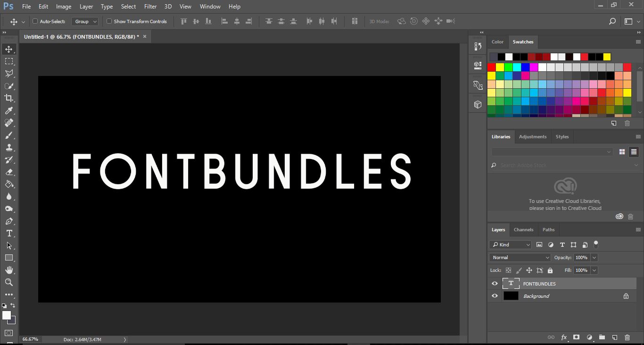
Task: Select the Paint Bucket tool
Action: 9,184
